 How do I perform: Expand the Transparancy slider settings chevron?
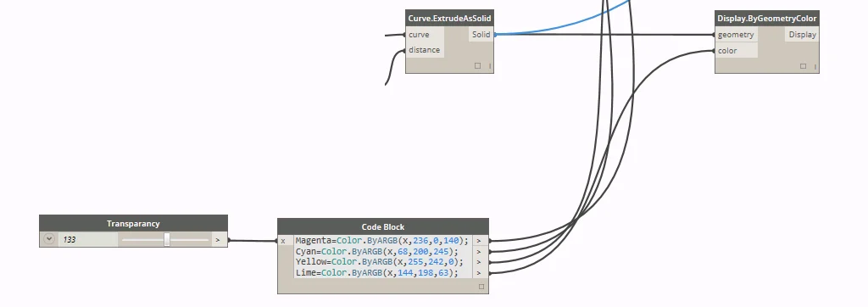point(48,239)
